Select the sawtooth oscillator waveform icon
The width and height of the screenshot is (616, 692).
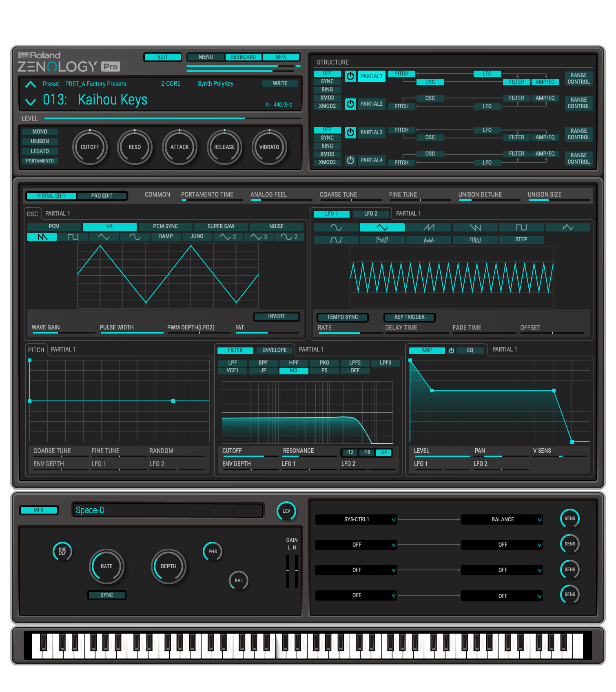point(42,237)
